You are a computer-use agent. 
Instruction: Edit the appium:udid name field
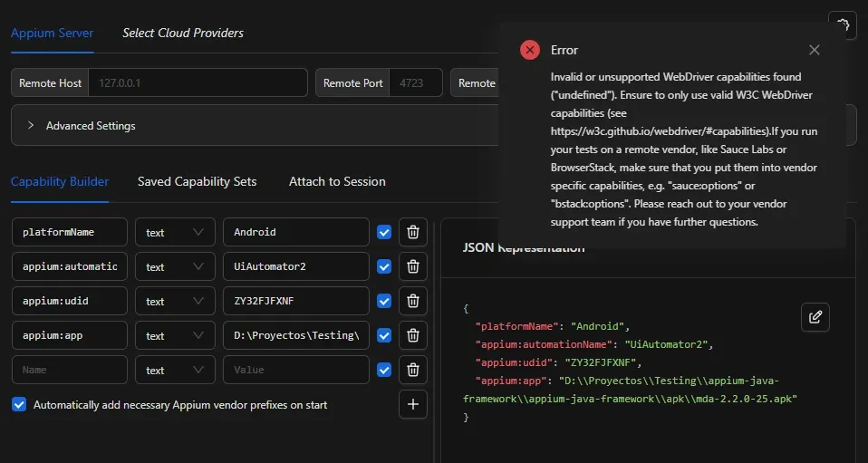[x=70, y=301]
